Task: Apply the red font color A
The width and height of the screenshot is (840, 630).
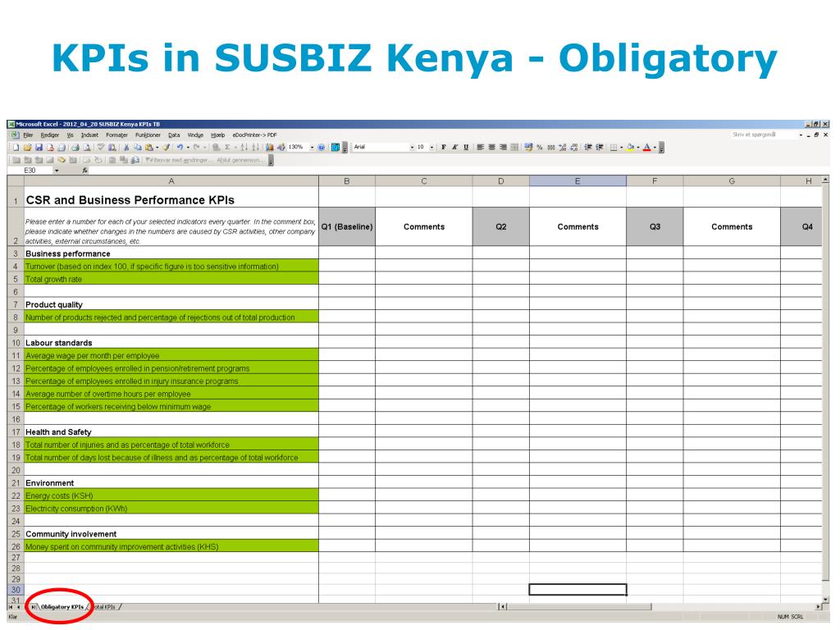Action: [646, 148]
